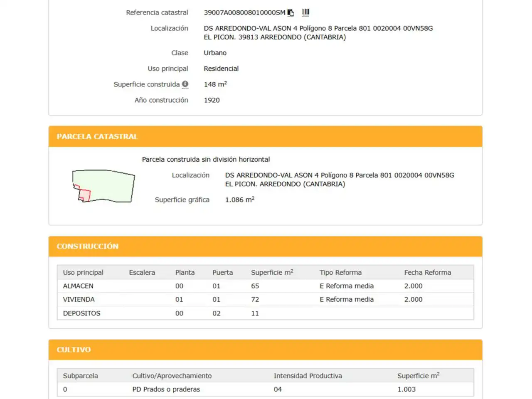Select E Reforma media in ALMACEN row

pos(347,286)
